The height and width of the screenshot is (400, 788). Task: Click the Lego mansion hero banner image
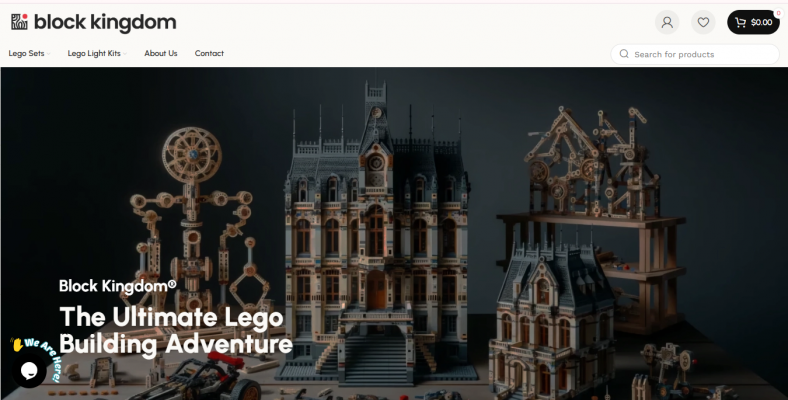(x=394, y=233)
